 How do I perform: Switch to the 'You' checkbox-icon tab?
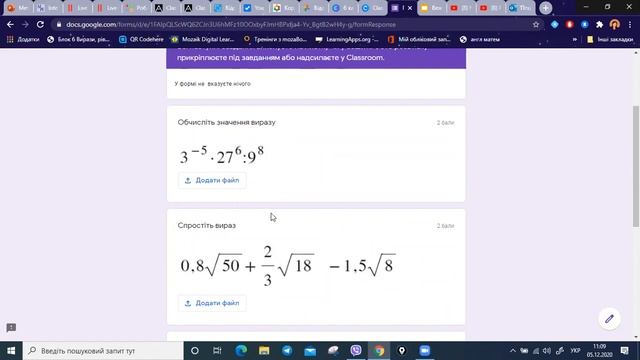point(254,8)
